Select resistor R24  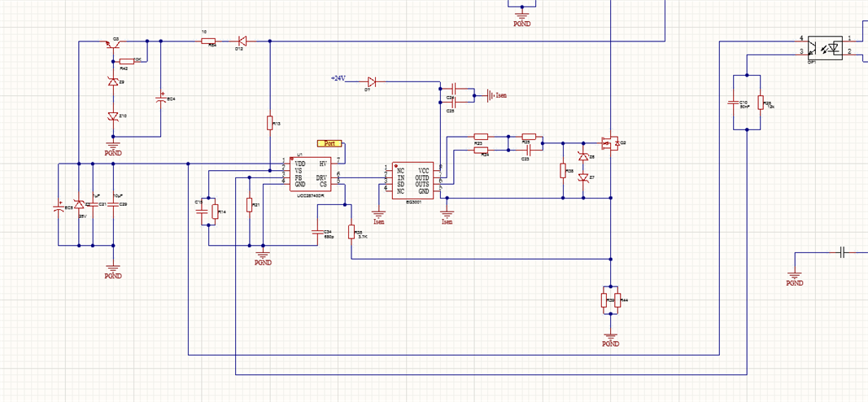coord(481,150)
